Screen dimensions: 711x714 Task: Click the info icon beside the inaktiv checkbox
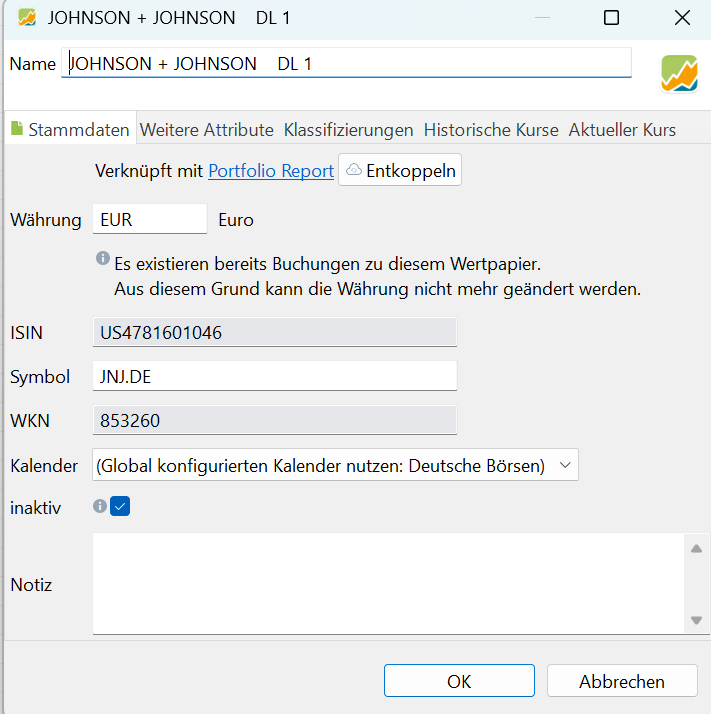(100, 506)
